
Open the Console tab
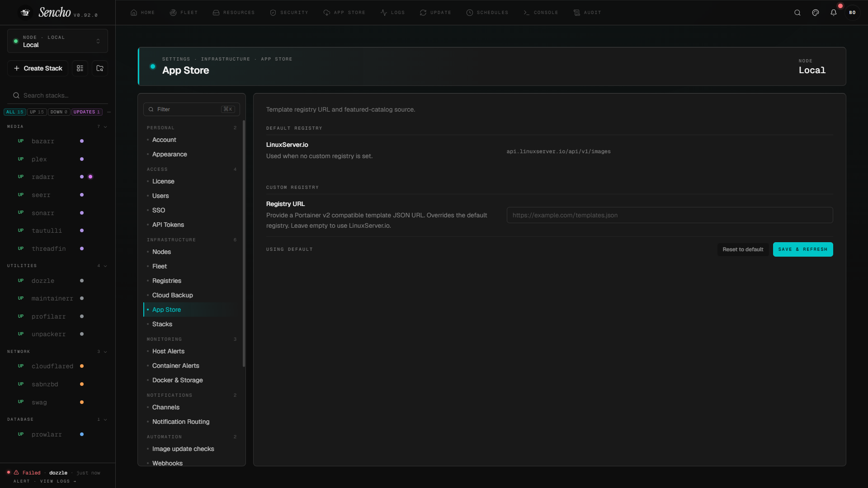pos(540,13)
